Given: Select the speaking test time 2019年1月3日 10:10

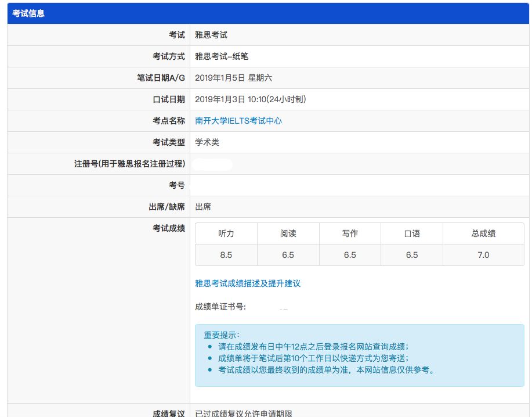Looking at the screenshot, I should pos(231,99).
